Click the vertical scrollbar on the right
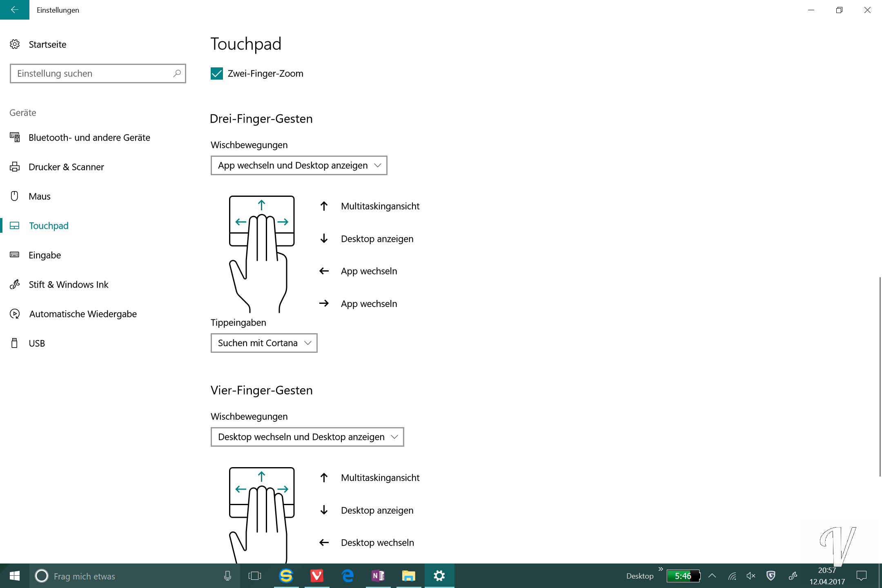 pyautogui.click(x=880, y=376)
